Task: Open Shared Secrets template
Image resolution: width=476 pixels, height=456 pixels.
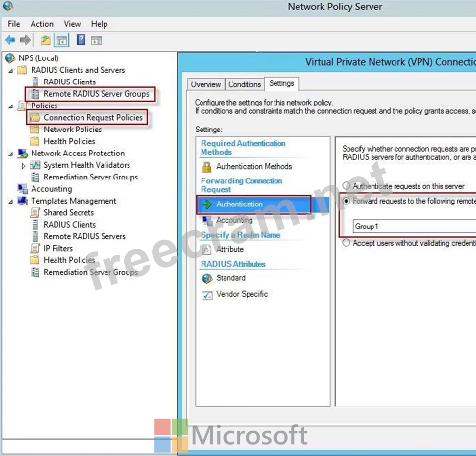Action: tap(69, 212)
